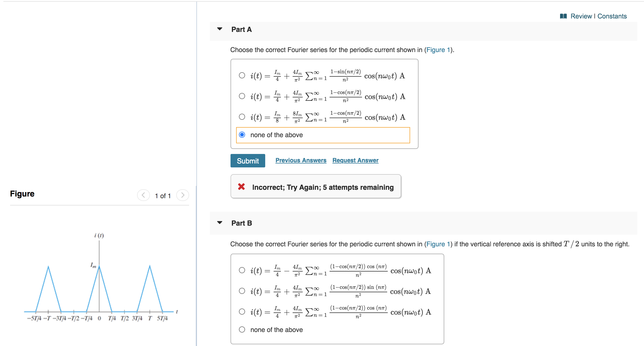Click the next figure arrow
This screenshot has height=346, width=644.
(182, 195)
